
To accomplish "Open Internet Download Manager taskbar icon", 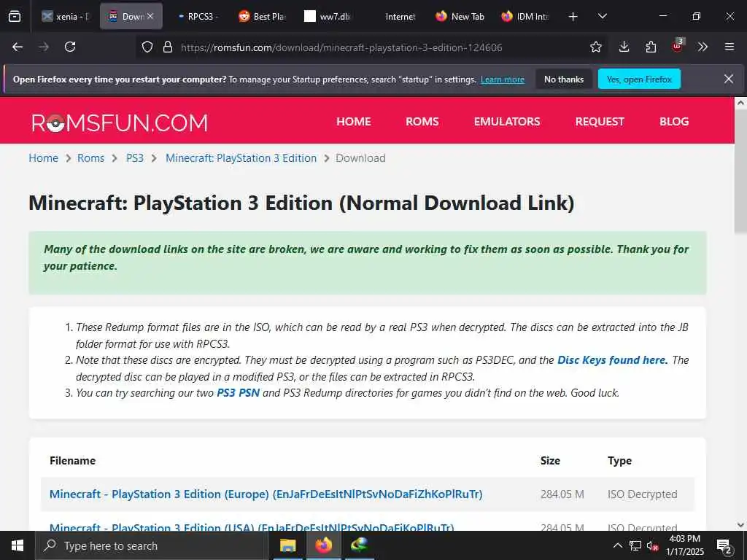I will point(359,545).
